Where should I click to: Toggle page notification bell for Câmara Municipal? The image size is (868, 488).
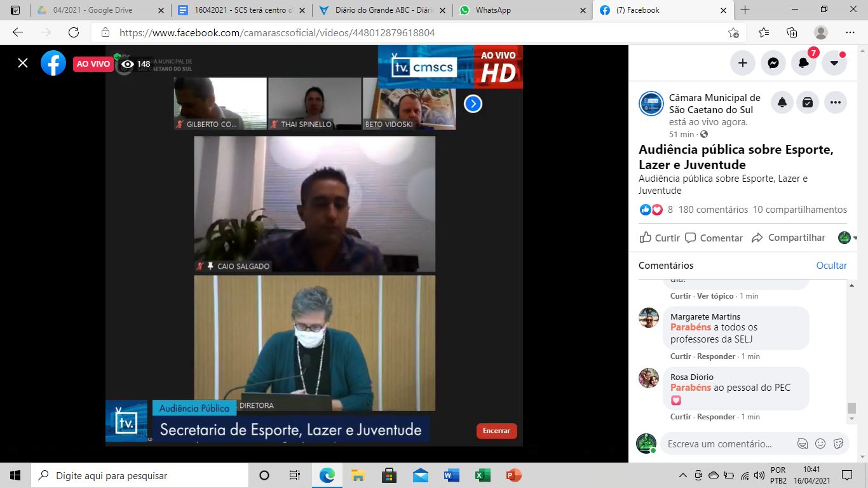[x=782, y=102]
